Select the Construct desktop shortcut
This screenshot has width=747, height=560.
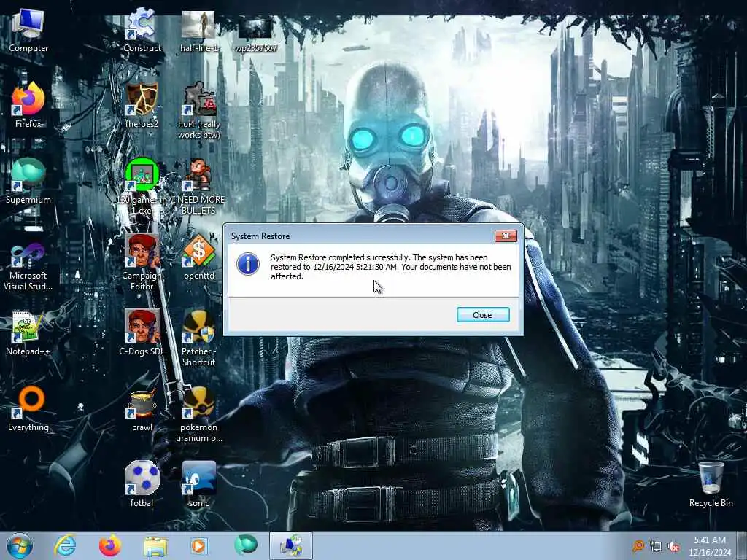click(142, 29)
